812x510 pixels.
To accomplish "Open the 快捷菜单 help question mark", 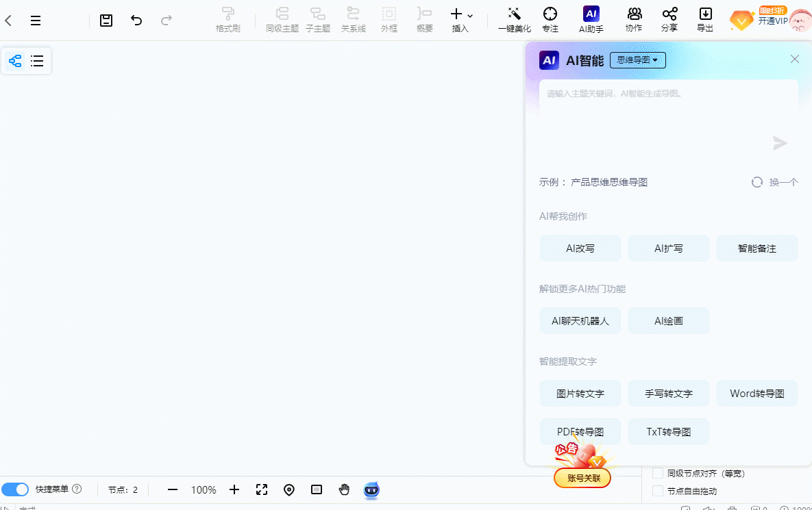I will (77, 489).
